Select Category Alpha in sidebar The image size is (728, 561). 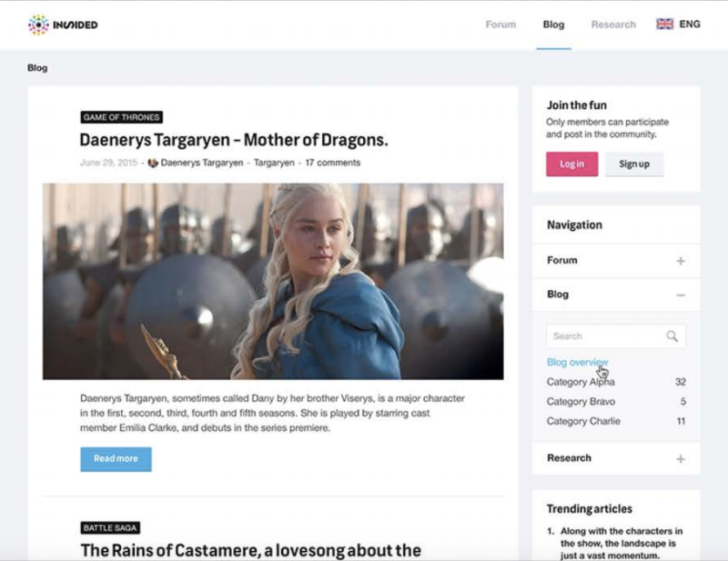point(581,382)
